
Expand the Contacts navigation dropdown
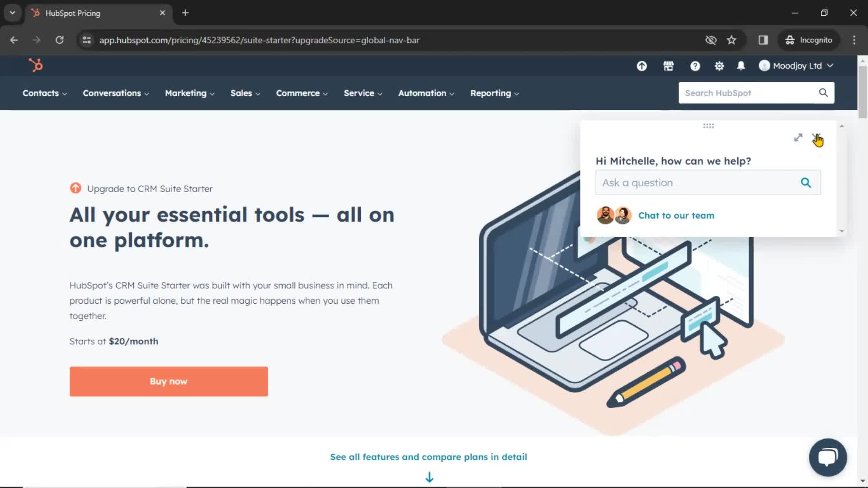click(44, 93)
